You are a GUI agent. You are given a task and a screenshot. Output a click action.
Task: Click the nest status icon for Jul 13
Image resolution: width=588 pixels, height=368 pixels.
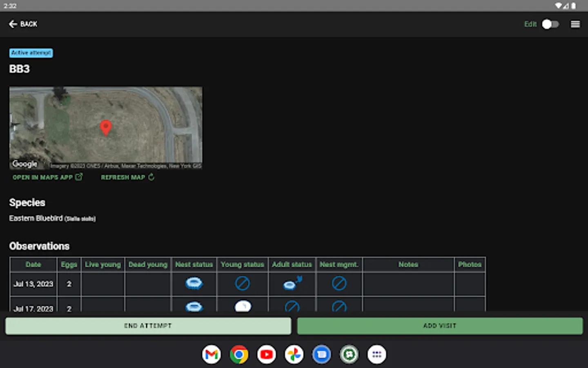coord(194,283)
